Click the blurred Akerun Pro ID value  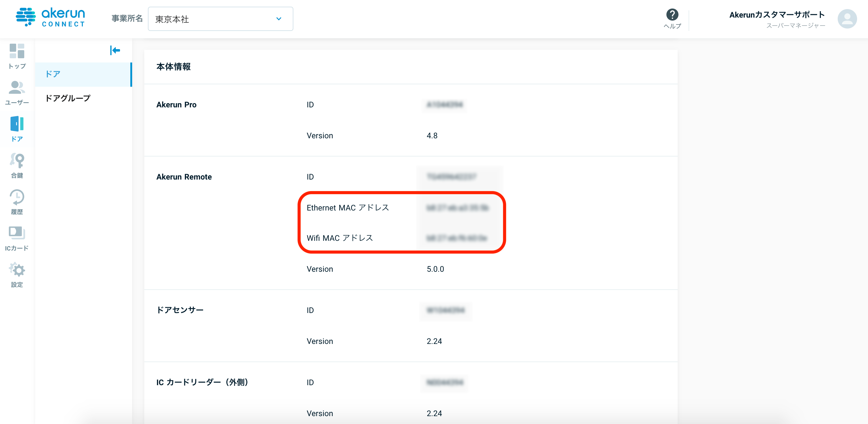click(x=444, y=105)
